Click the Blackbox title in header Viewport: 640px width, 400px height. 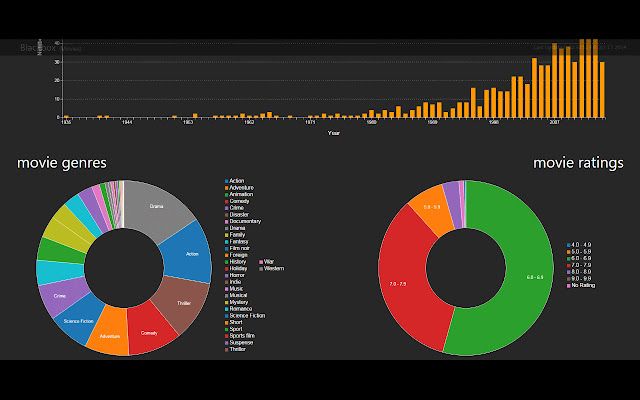[38, 48]
